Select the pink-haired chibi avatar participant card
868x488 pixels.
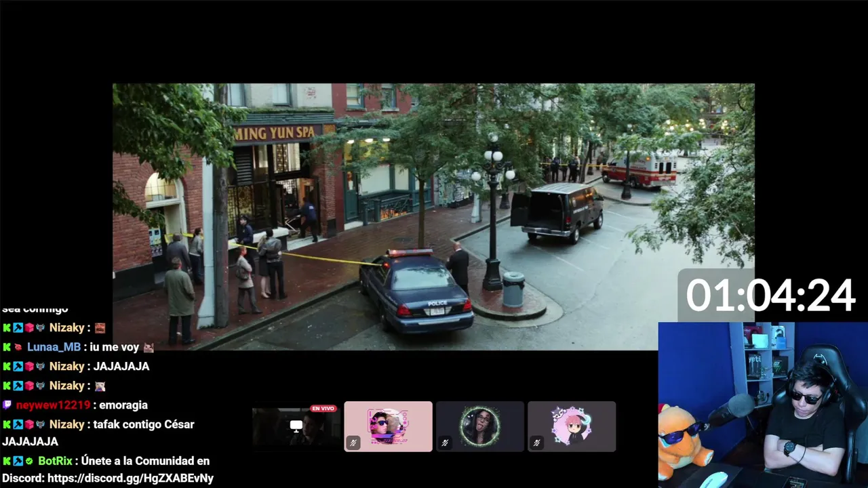coord(572,426)
